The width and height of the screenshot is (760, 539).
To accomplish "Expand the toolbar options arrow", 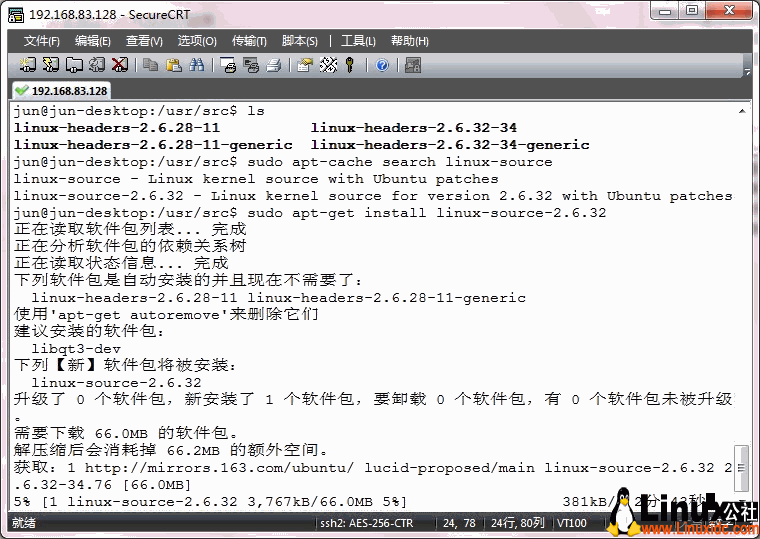I will coord(748,71).
